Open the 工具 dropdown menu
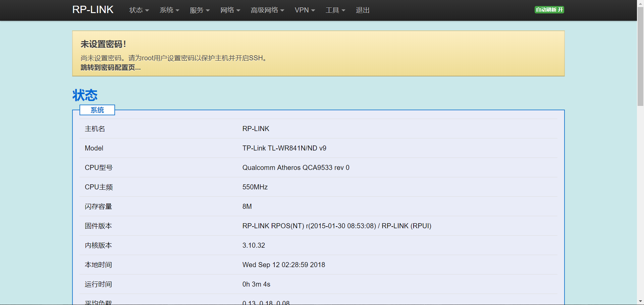The width and height of the screenshot is (644, 305). 335,10
